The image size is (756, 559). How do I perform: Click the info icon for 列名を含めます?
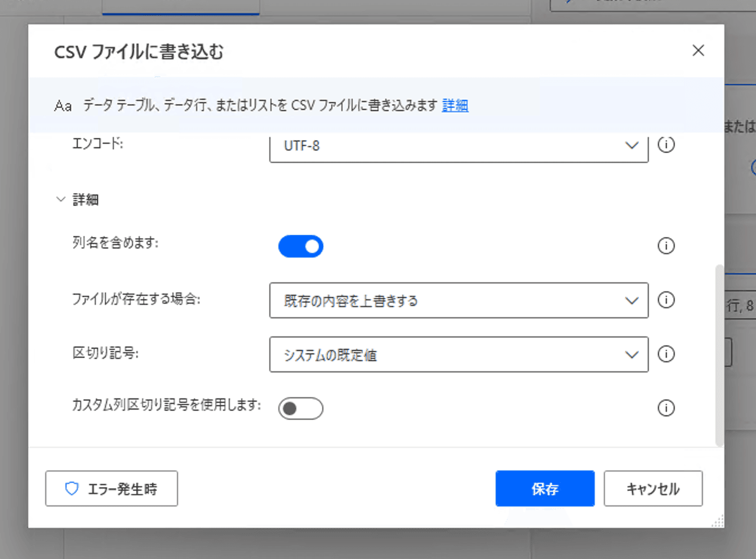666,246
